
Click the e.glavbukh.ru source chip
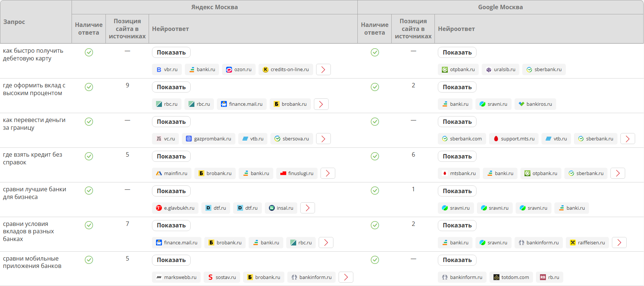pyautogui.click(x=175, y=208)
